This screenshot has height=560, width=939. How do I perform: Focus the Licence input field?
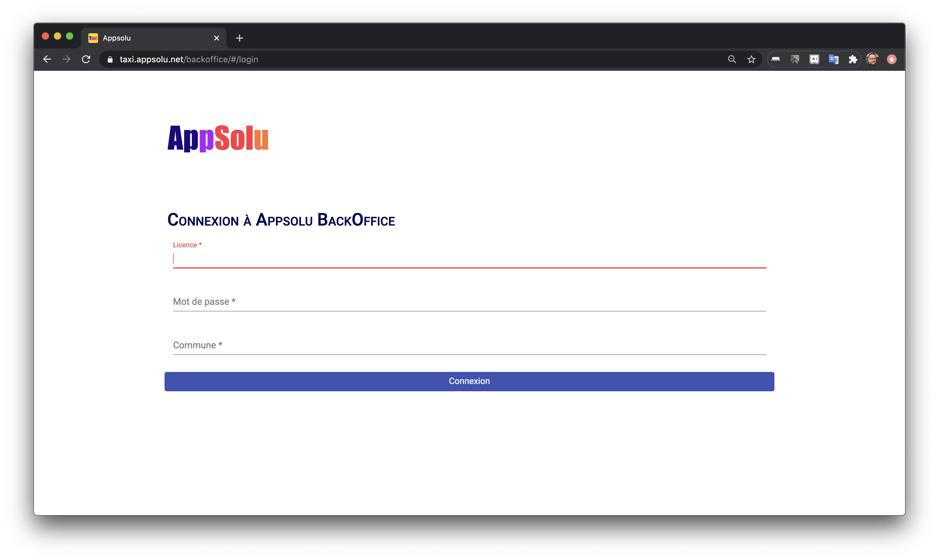coord(469,259)
